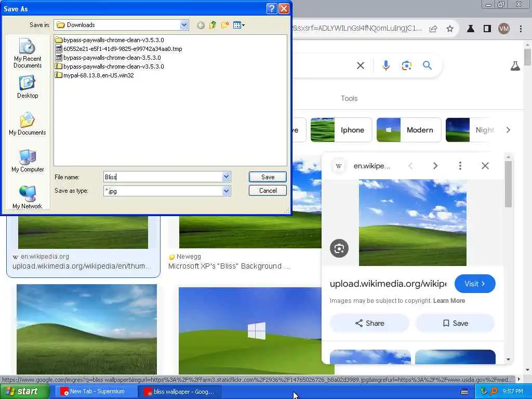Go to previous image in preview panel
This screenshot has width=532, height=399.
[x=410, y=166]
